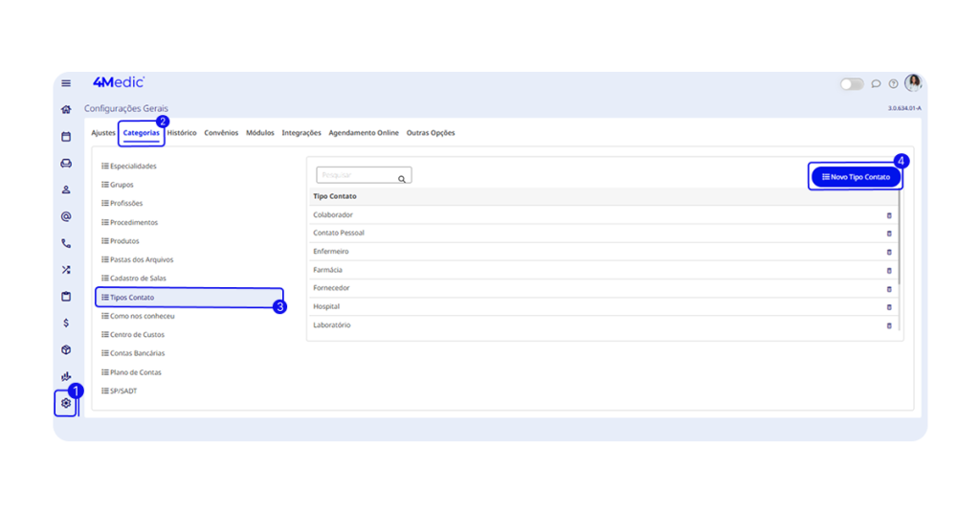980x514 pixels.
Task: Click trash icon for Hospital row
Action: pos(888,307)
